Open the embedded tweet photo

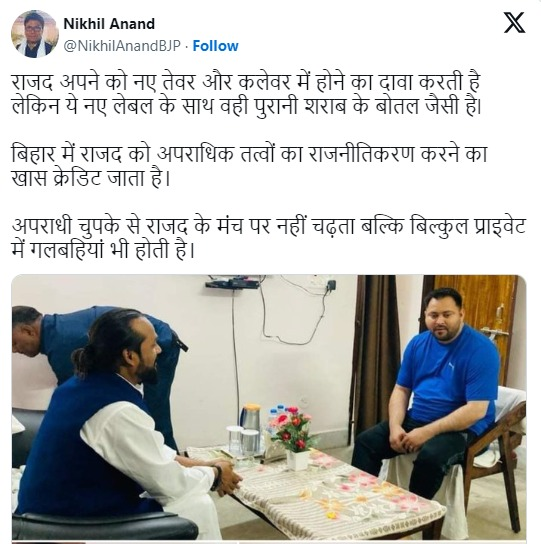[x=269, y=409]
